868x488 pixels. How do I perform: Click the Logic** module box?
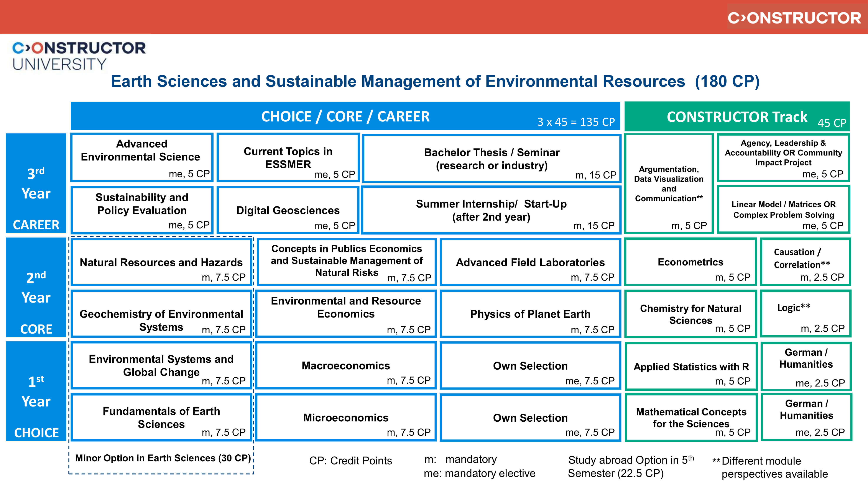coord(805,314)
